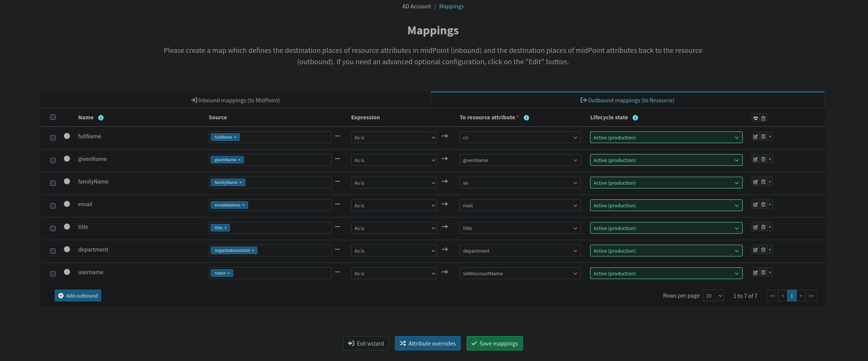This screenshot has height=361, width=868.
Task: Remove the emailAddress source tag
Action: (x=244, y=205)
